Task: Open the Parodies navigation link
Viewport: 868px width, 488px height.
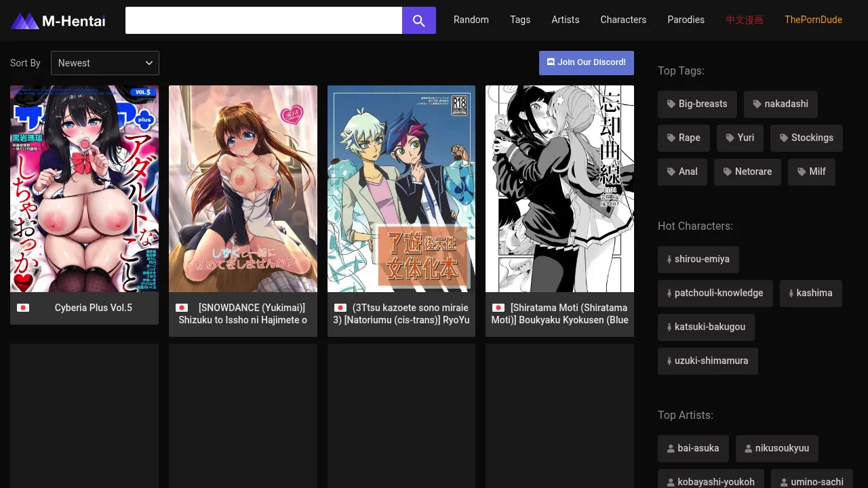Action: pos(686,20)
